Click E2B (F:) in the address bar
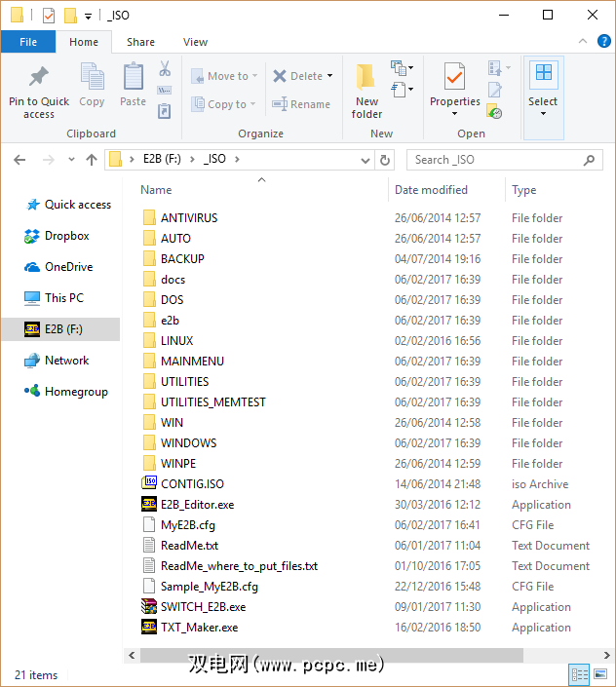Viewport: 616px width, 687px height. point(162,159)
